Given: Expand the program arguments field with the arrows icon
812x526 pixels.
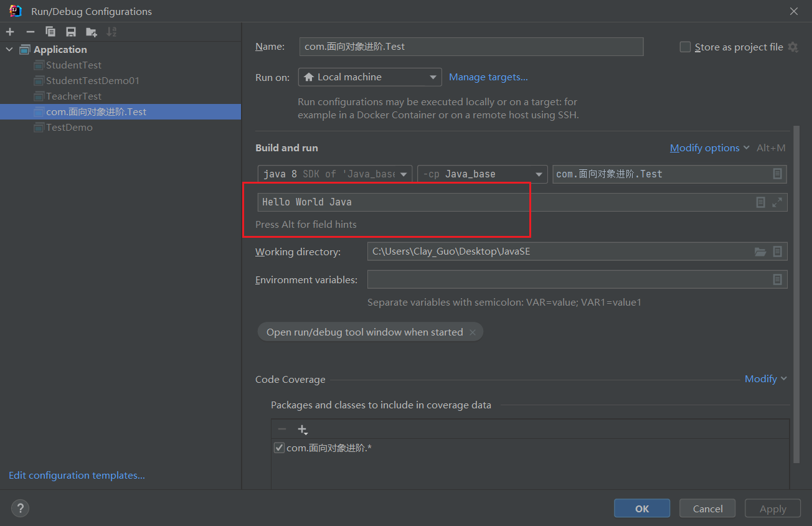Looking at the screenshot, I should coord(777,202).
